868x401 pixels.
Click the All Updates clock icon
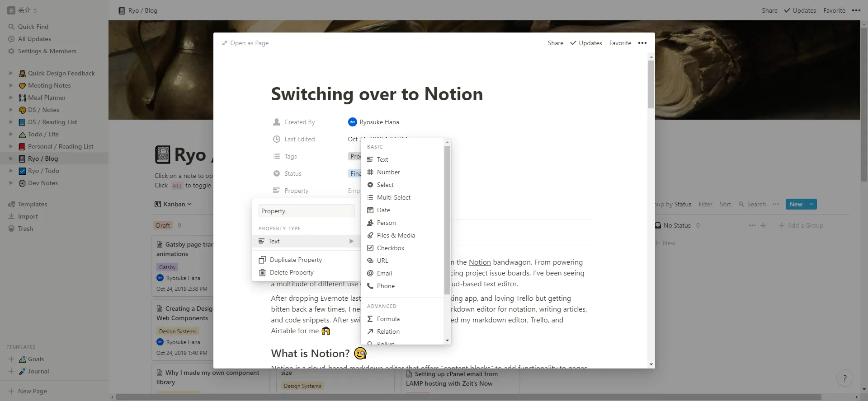12,39
